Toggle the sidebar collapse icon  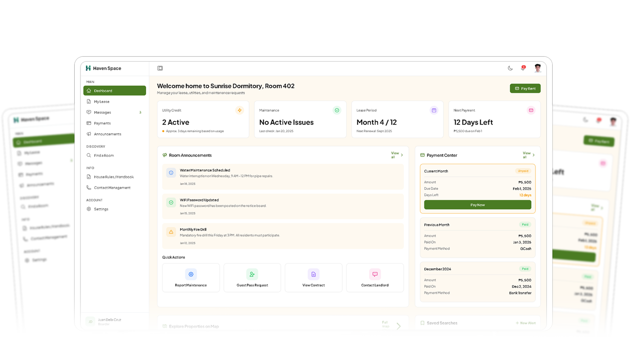(160, 68)
